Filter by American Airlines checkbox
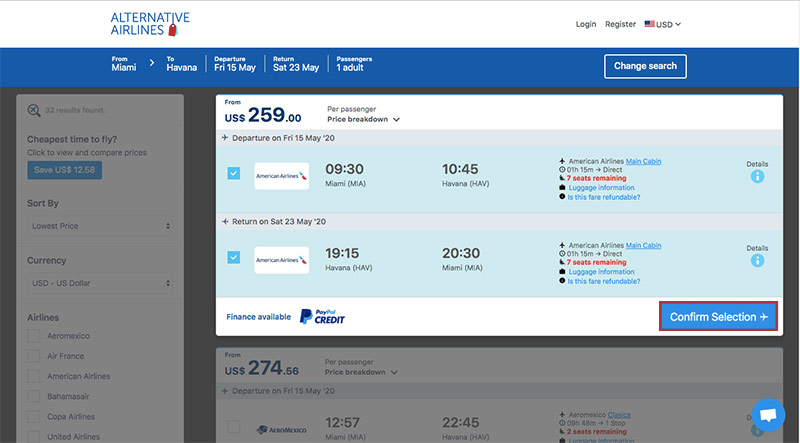 click(x=34, y=376)
